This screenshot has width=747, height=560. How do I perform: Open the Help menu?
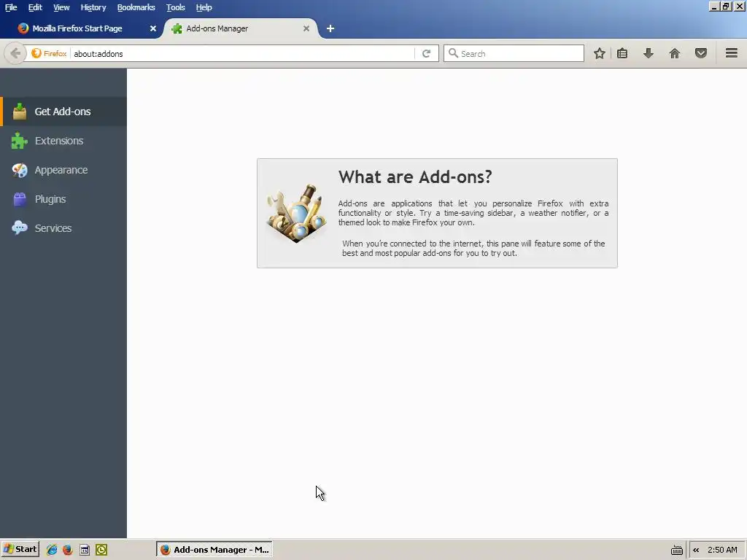coord(204,7)
